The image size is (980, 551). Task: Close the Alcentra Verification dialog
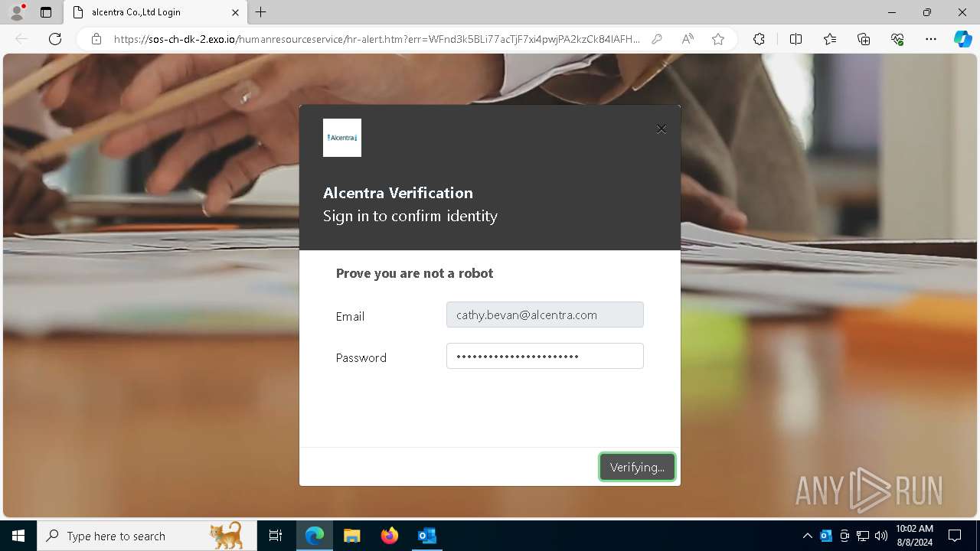coord(661,129)
